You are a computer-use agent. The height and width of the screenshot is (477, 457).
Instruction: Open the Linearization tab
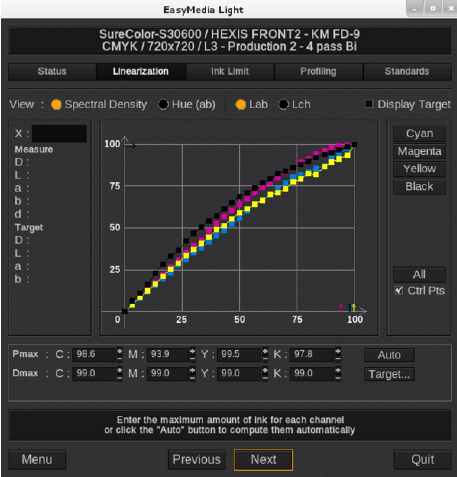pyautogui.click(x=141, y=71)
